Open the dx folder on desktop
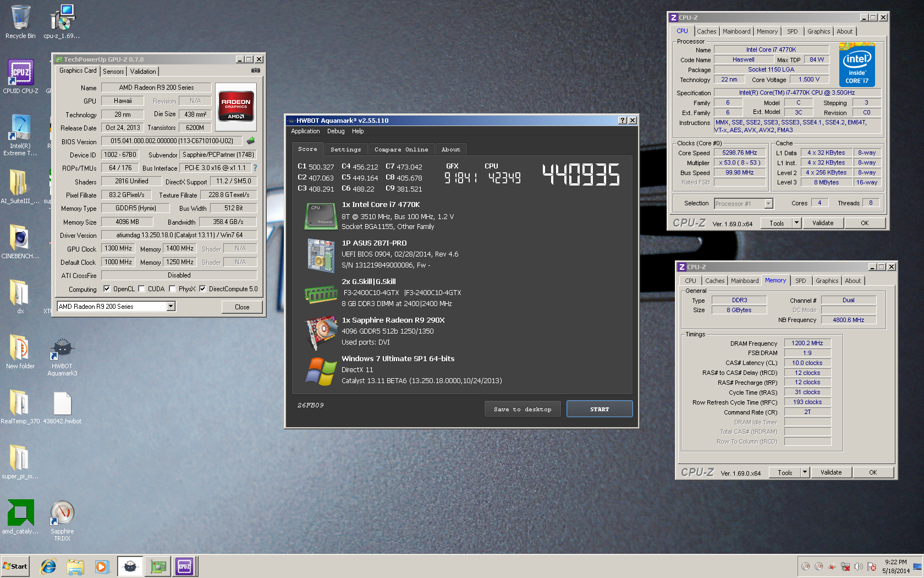Image resolution: width=924 pixels, height=578 pixels. pos(20,297)
